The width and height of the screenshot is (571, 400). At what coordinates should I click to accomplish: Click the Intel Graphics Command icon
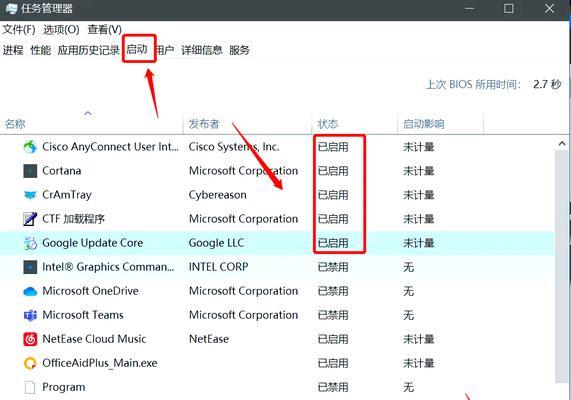click(x=30, y=267)
